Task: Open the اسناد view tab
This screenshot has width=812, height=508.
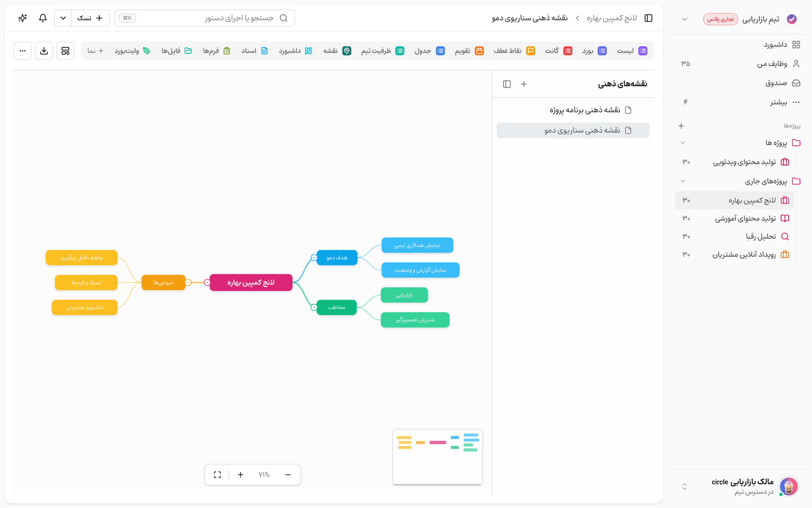Action: (254, 51)
